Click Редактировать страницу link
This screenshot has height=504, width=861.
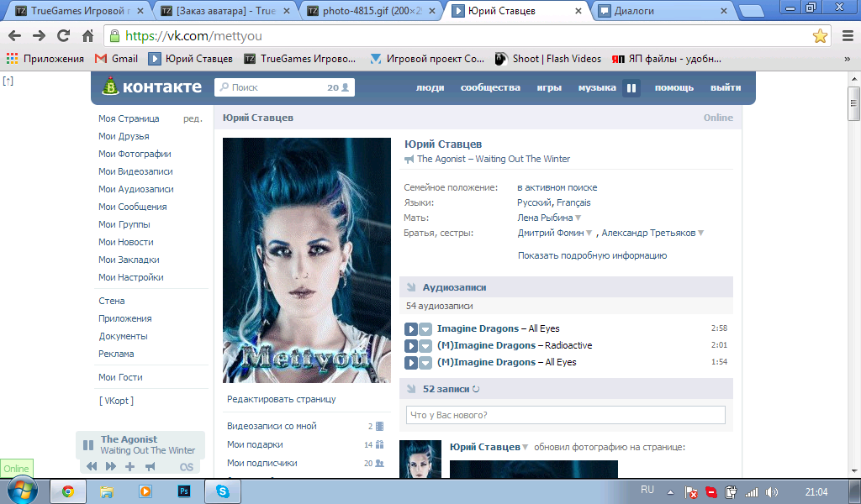[281, 399]
